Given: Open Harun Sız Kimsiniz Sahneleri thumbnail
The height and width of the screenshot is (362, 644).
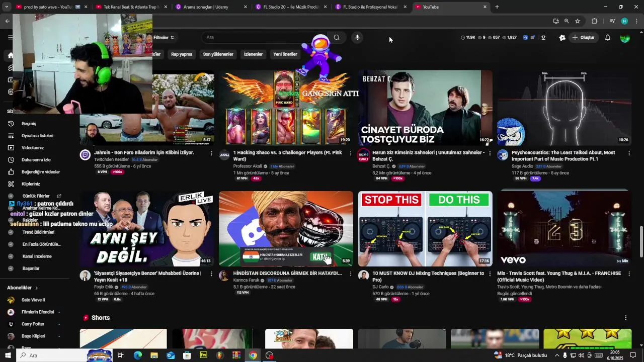Looking at the screenshot, I should [425, 108].
